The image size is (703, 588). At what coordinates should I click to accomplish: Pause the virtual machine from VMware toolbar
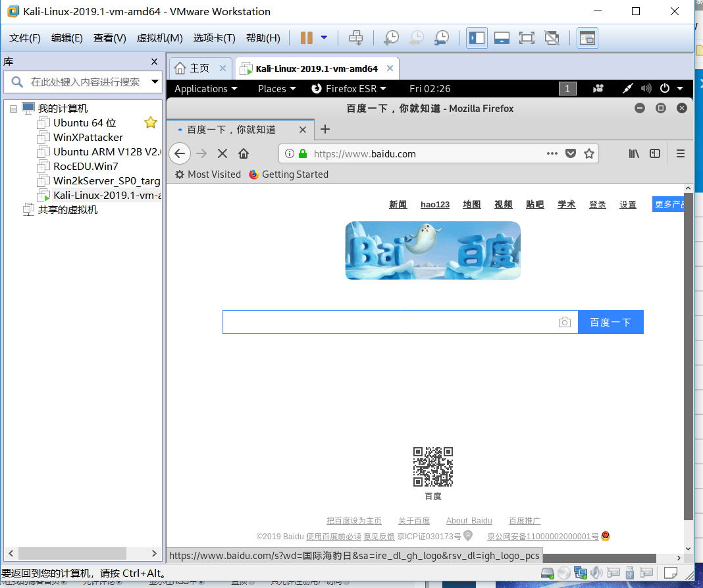pos(307,38)
